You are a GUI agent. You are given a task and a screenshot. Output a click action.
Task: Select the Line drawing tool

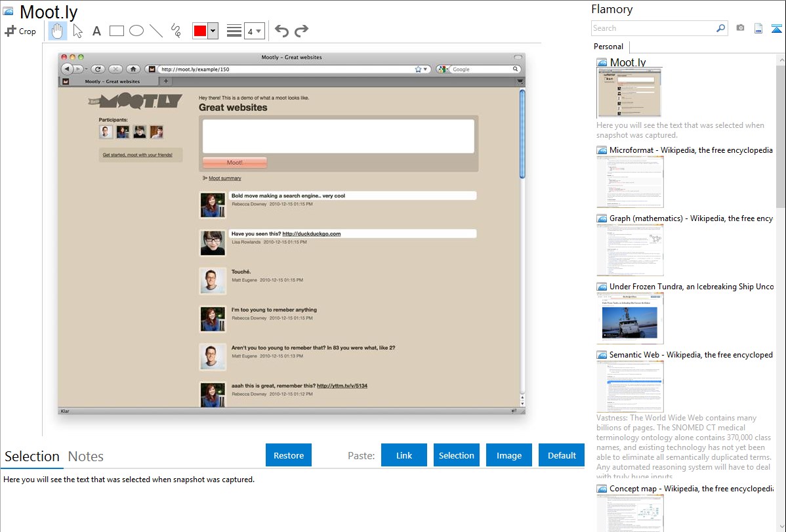tap(156, 31)
